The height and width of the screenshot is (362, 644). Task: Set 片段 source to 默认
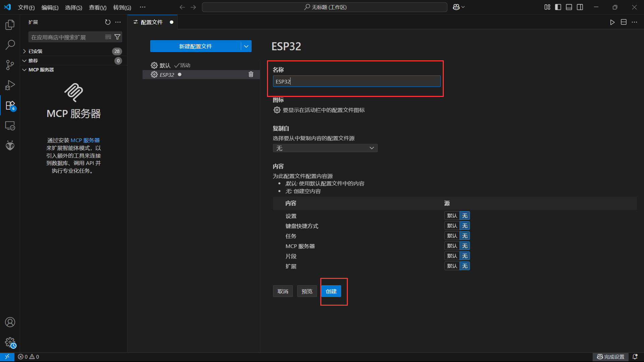[452, 256]
